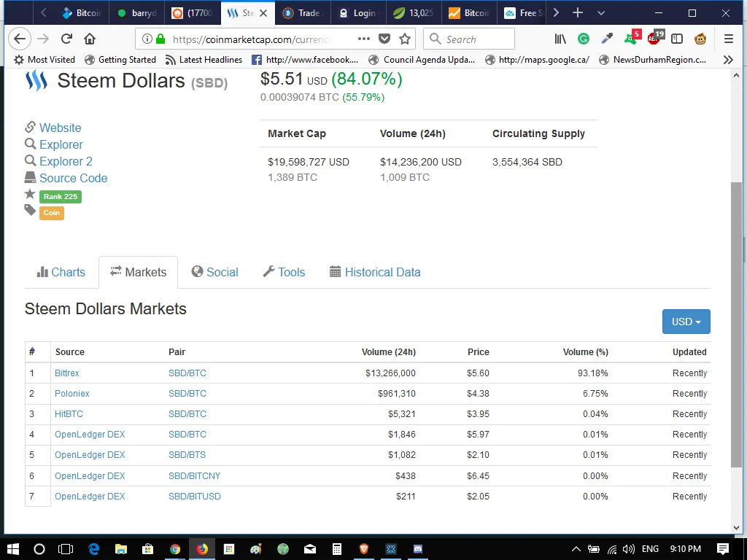Open the Tools tab
Viewport: 747px width, 560px height.
pos(284,272)
